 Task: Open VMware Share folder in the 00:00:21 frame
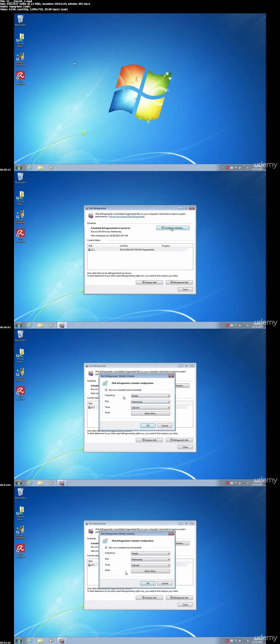click(x=20, y=40)
